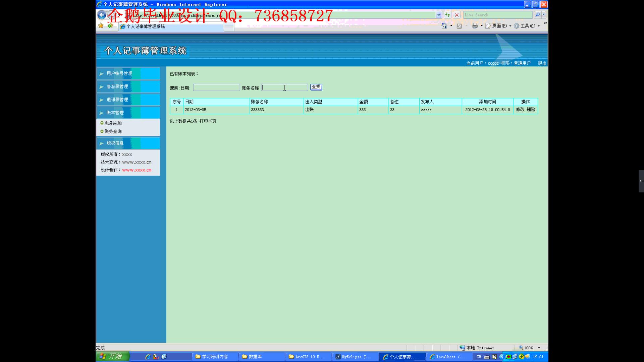Viewport: 644px width, 362px height.
Task: Click the Live Search magnifier icon
Action: [x=537, y=15]
